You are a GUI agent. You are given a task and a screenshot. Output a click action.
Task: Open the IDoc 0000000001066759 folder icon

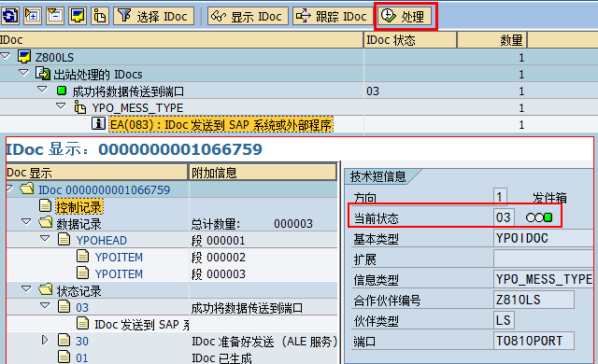point(27,189)
